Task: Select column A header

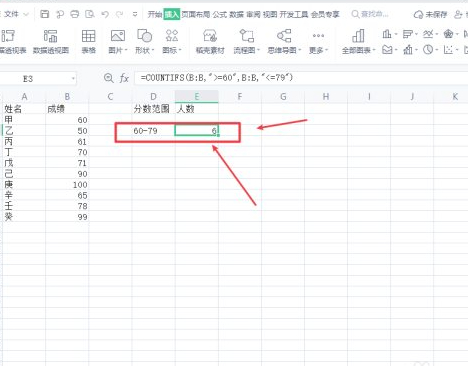Action: point(24,97)
